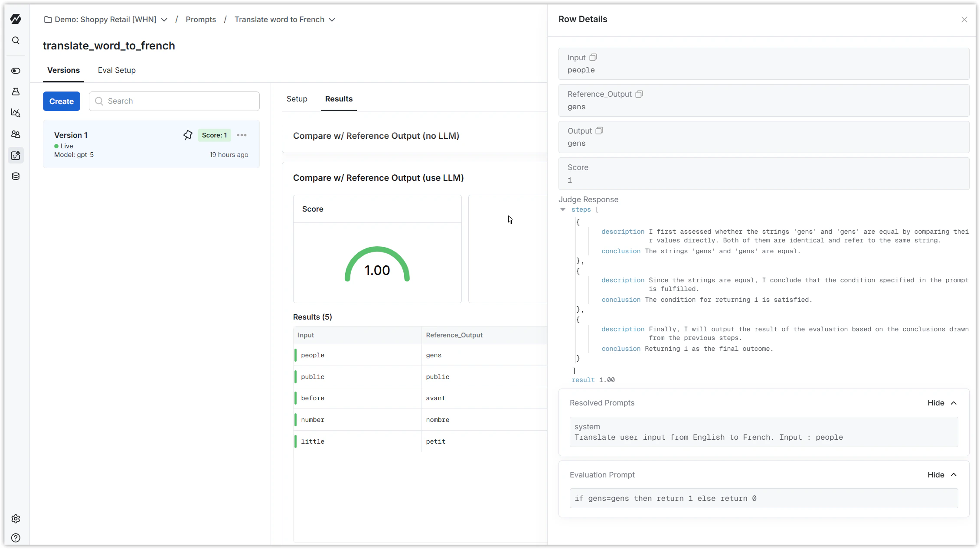Open search from the left sidebar
Image resolution: width=980 pixels, height=549 pixels.
(16, 40)
